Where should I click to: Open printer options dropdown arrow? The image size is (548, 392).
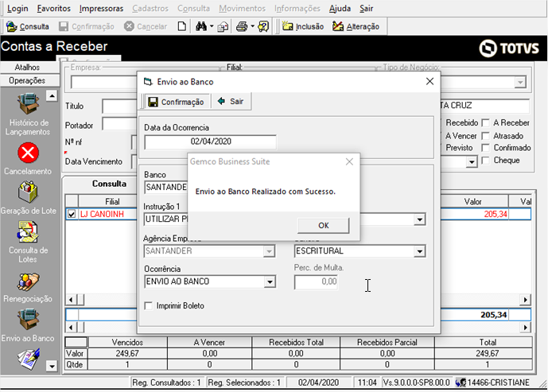(252, 26)
